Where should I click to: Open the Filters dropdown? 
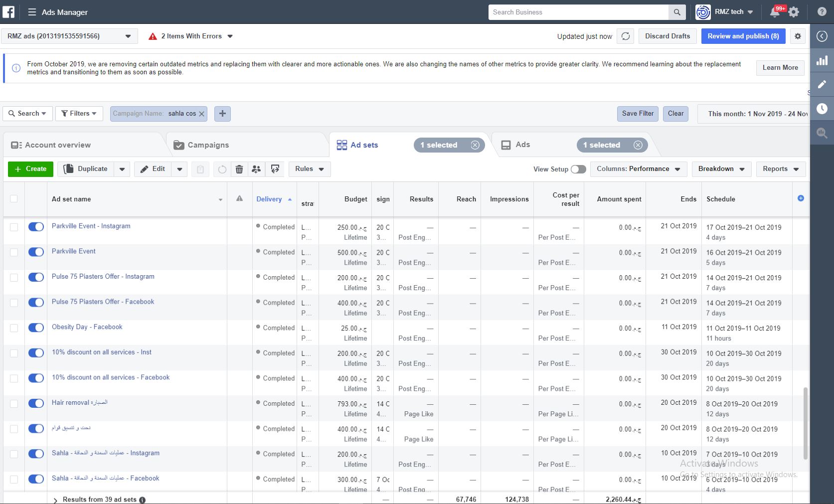point(79,114)
